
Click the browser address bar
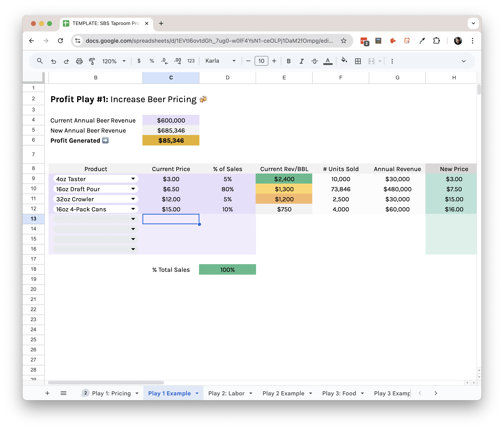point(207,41)
